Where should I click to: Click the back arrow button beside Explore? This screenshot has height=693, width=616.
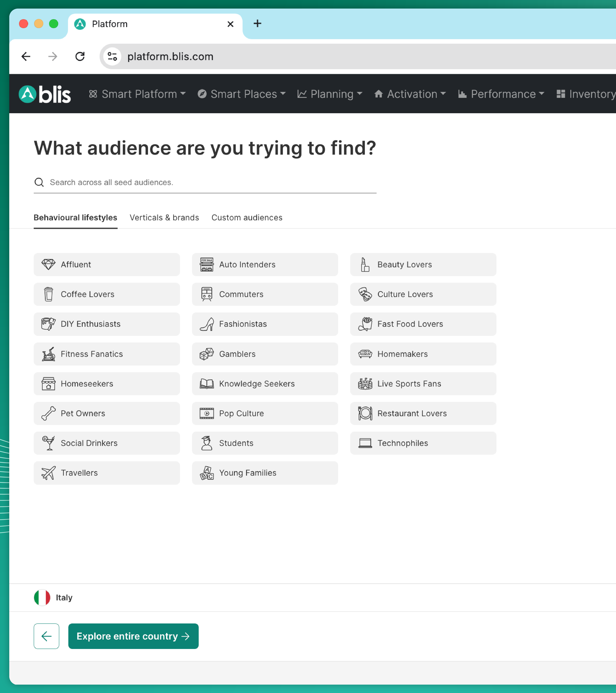pos(46,636)
